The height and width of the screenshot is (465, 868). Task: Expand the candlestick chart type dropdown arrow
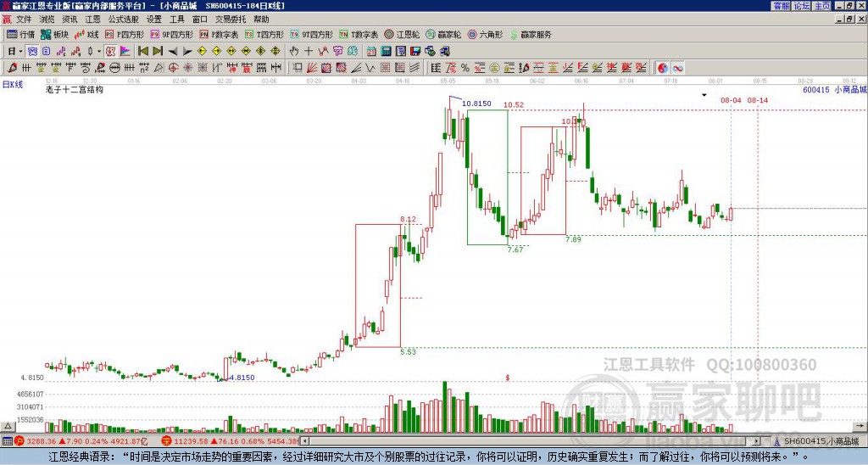point(99,51)
